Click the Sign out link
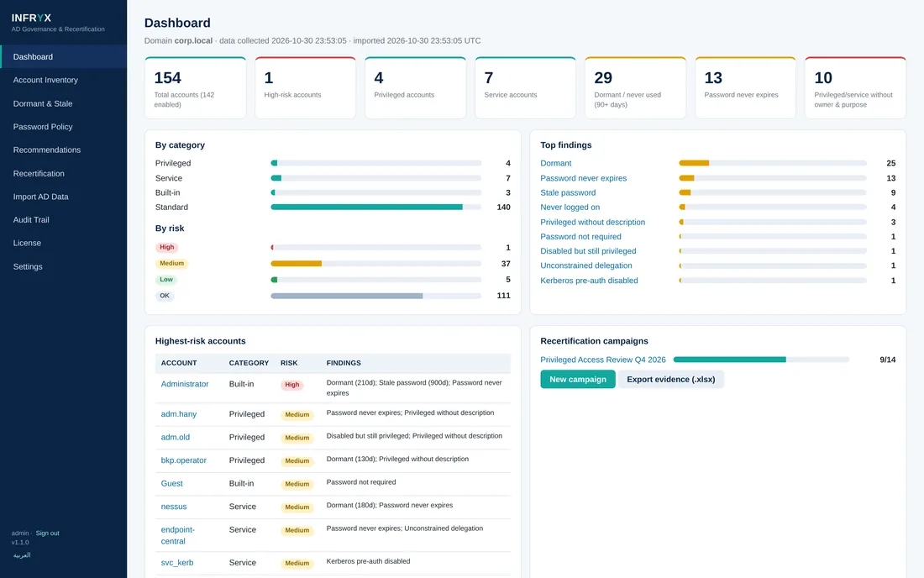The height and width of the screenshot is (578, 924). pos(47,533)
